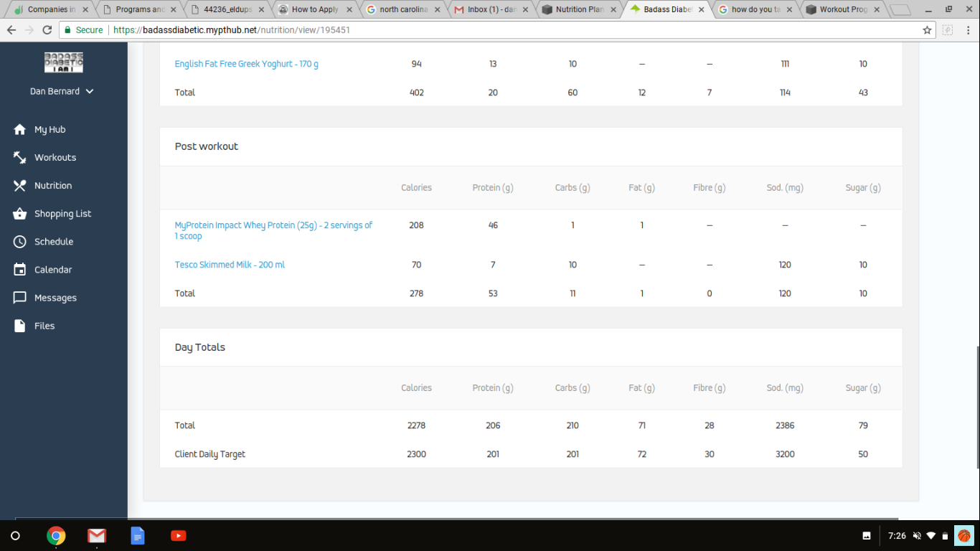980x551 pixels.
Task: Open a new tab with the blank tab button
Action: [900, 10]
